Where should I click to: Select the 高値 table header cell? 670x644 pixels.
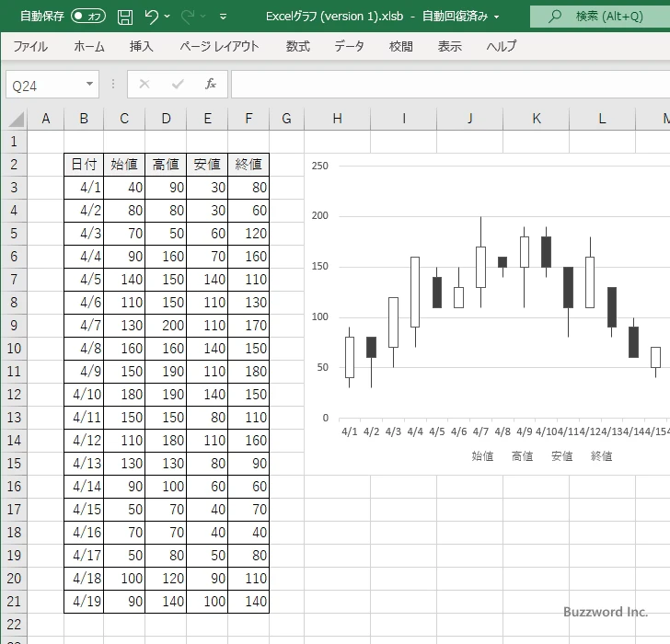[166, 165]
